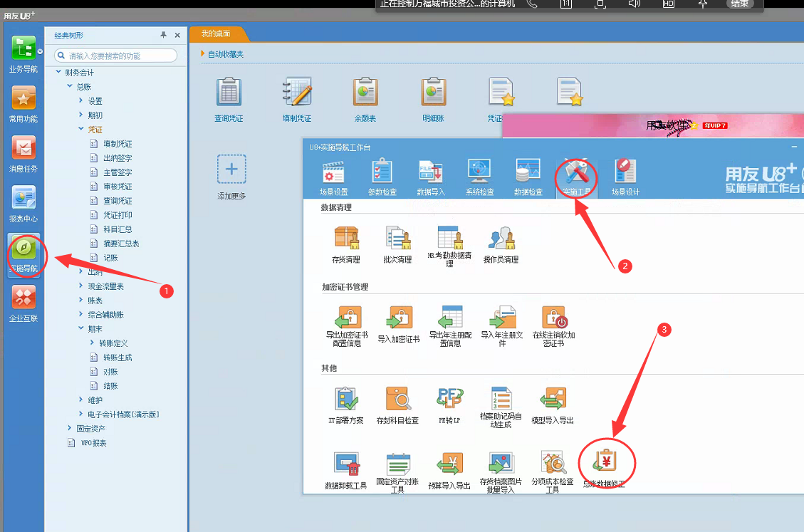This screenshot has height=532, width=804.
Task: Open 企业互联 in sidebar
Action: (x=24, y=303)
